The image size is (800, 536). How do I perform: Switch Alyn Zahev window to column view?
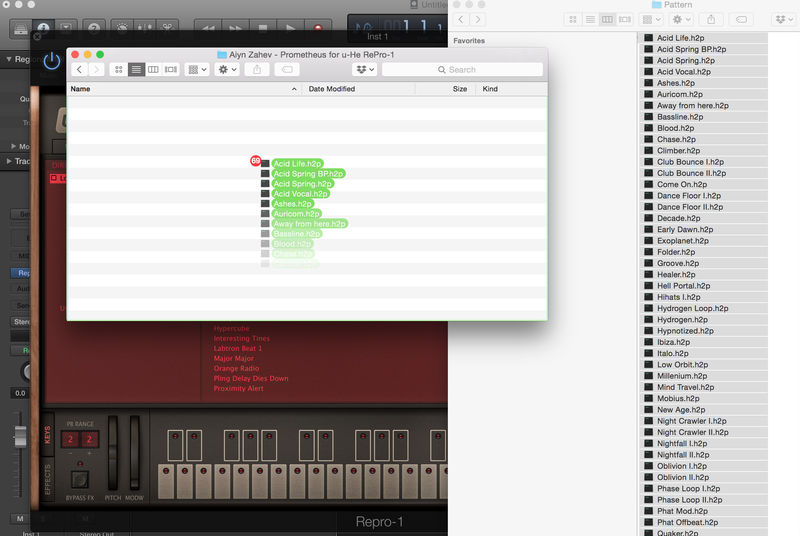153,69
